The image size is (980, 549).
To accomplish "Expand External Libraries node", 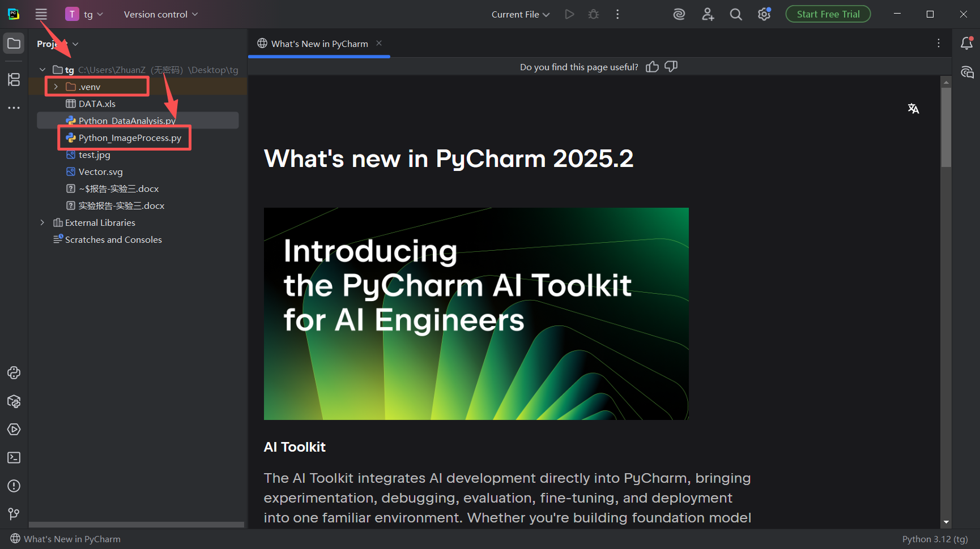I will point(42,222).
